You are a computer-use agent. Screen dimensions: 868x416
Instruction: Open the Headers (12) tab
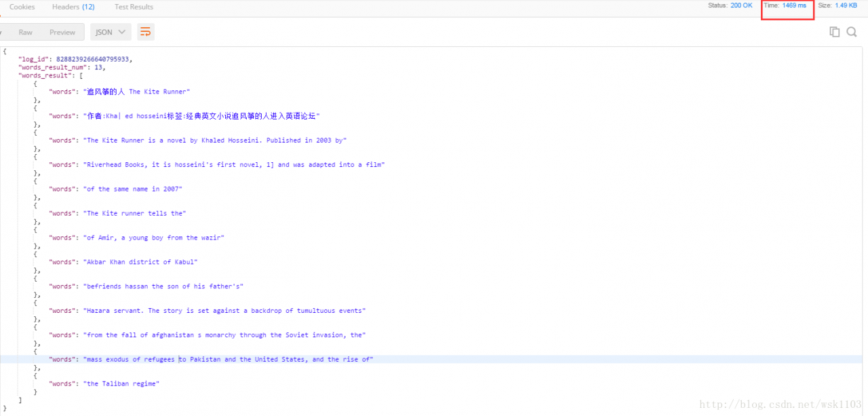pos(73,7)
